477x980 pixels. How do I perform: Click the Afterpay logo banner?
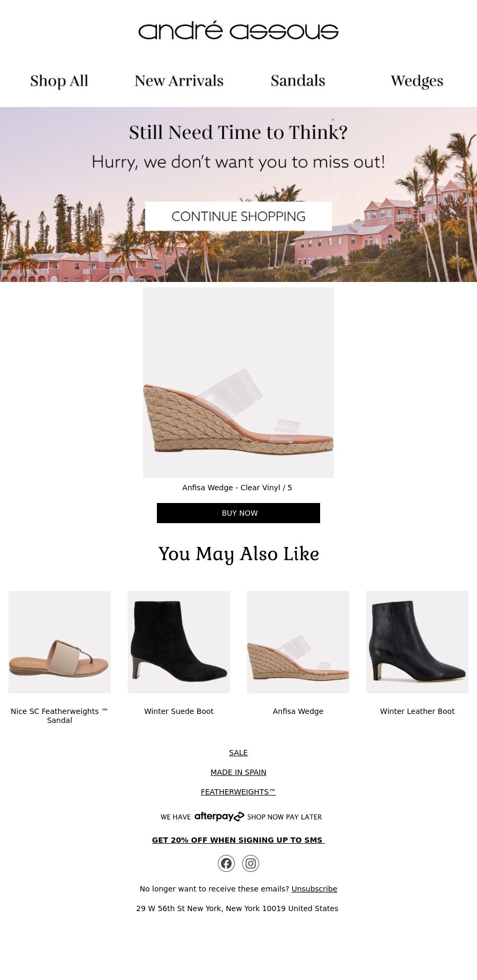click(x=241, y=817)
